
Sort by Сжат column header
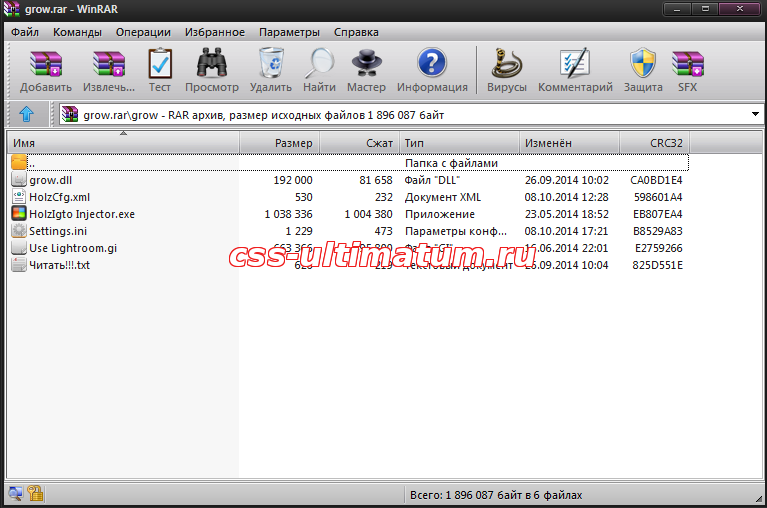click(x=360, y=143)
